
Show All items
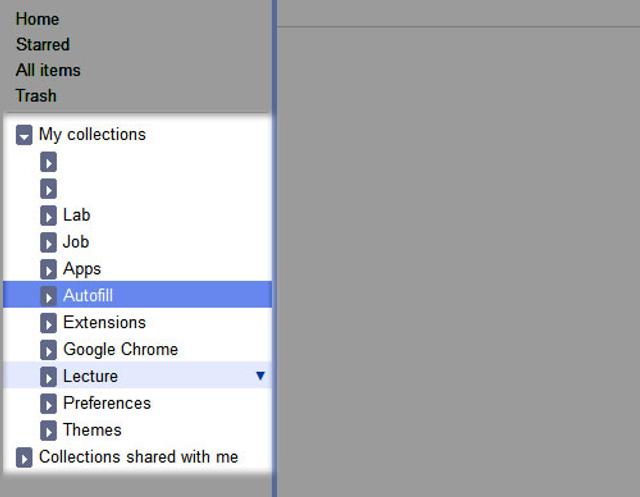(48, 71)
